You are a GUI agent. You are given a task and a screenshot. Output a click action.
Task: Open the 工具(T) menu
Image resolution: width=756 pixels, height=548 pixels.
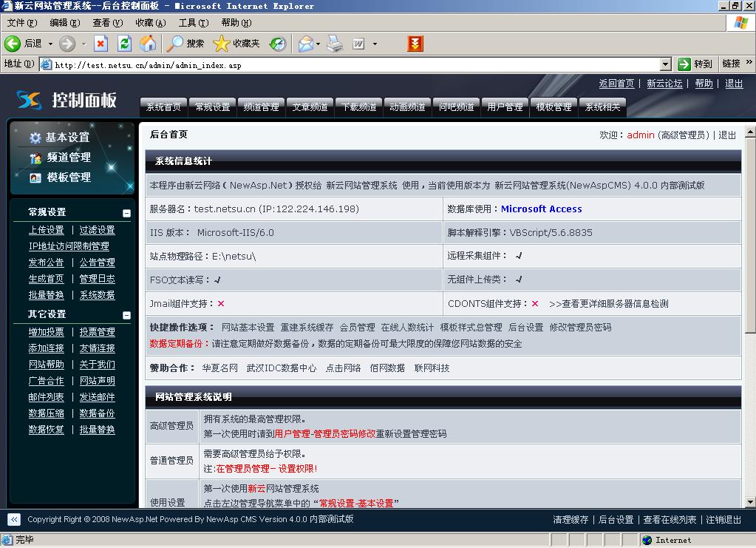pyautogui.click(x=194, y=23)
